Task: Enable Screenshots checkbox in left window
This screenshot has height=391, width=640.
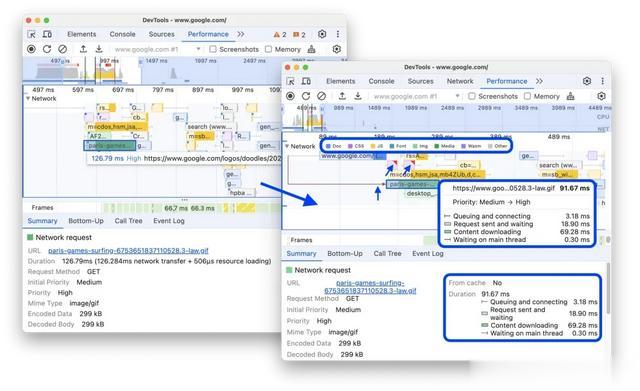Action: point(213,49)
